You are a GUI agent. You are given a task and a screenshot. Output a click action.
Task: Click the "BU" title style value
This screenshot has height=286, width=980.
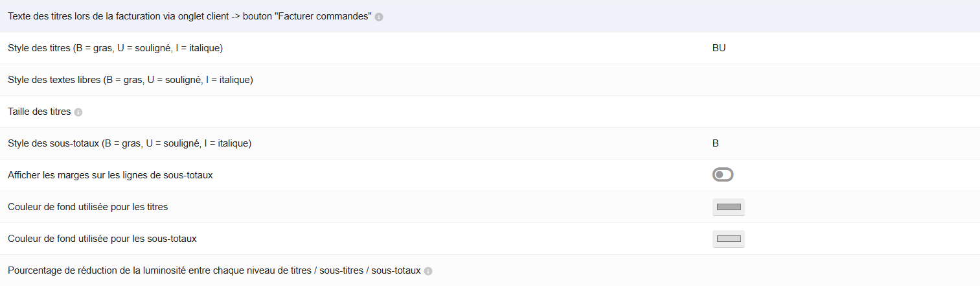[719, 48]
